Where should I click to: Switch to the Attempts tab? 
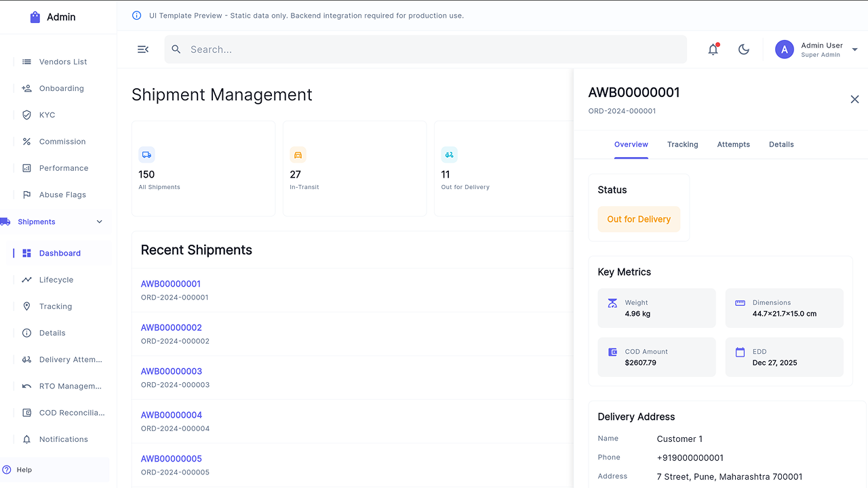coord(734,144)
